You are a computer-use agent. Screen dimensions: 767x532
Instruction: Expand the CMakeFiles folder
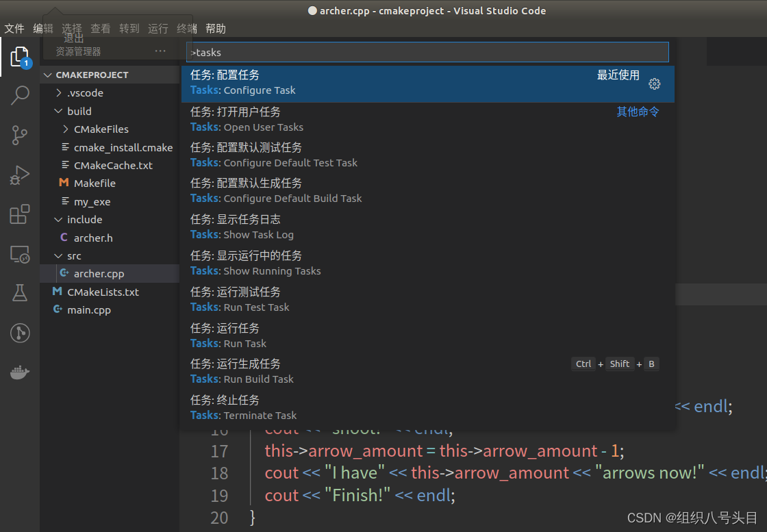click(66, 129)
